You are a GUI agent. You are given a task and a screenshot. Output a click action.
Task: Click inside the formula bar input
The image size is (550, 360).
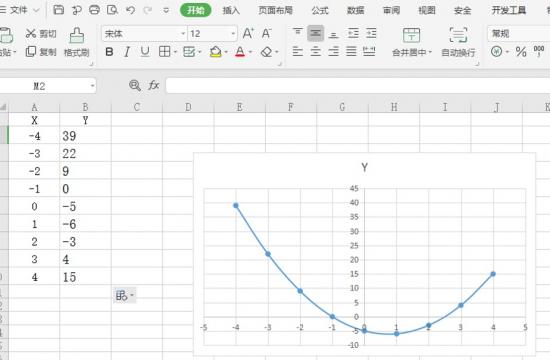(358, 86)
